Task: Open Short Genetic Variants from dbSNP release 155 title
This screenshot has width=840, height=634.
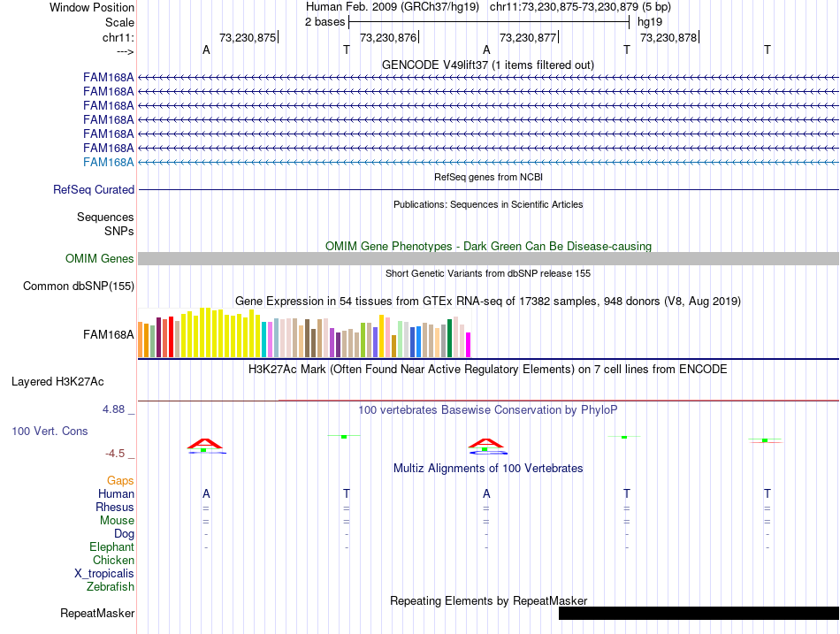Action: (x=488, y=273)
